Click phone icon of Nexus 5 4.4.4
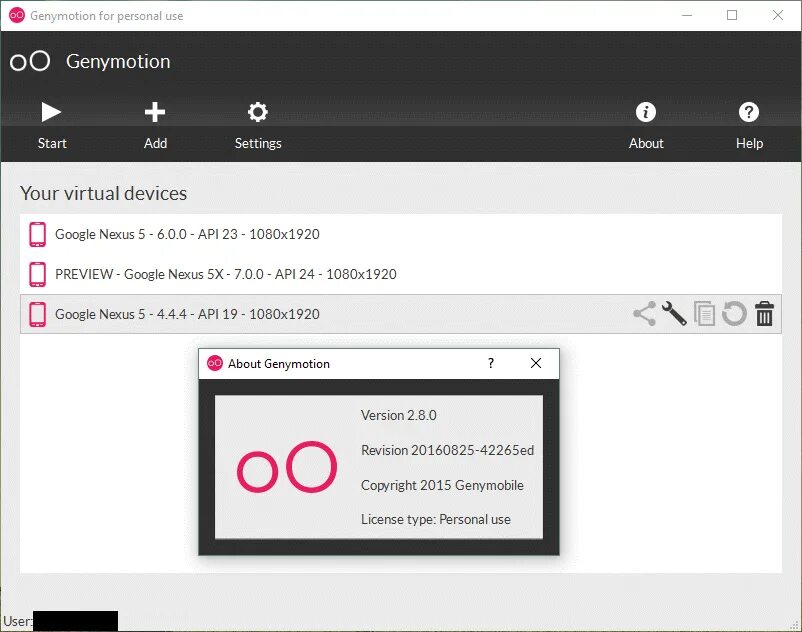The image size is (802, 632). (37, 314)
